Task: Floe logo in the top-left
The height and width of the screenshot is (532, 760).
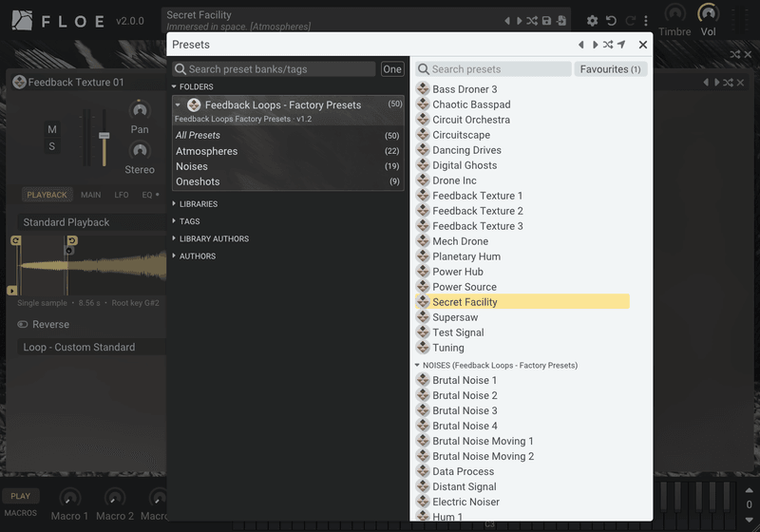Action: tap(22, 21)
